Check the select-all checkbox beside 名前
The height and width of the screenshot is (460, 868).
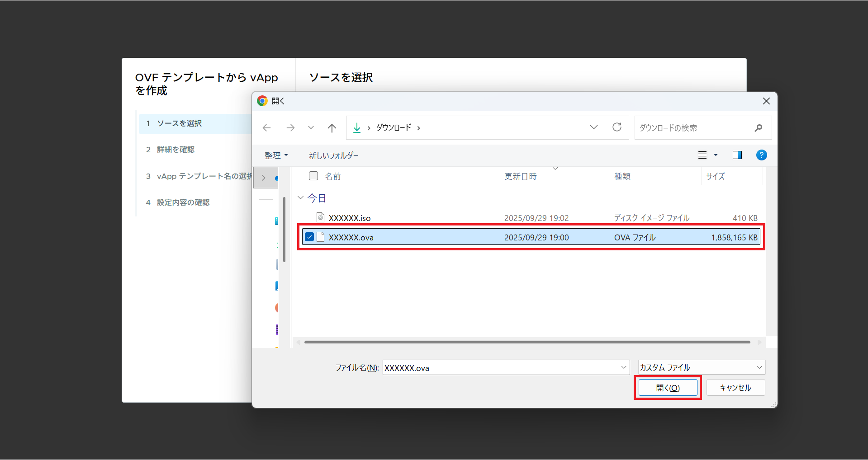[313, 176]
